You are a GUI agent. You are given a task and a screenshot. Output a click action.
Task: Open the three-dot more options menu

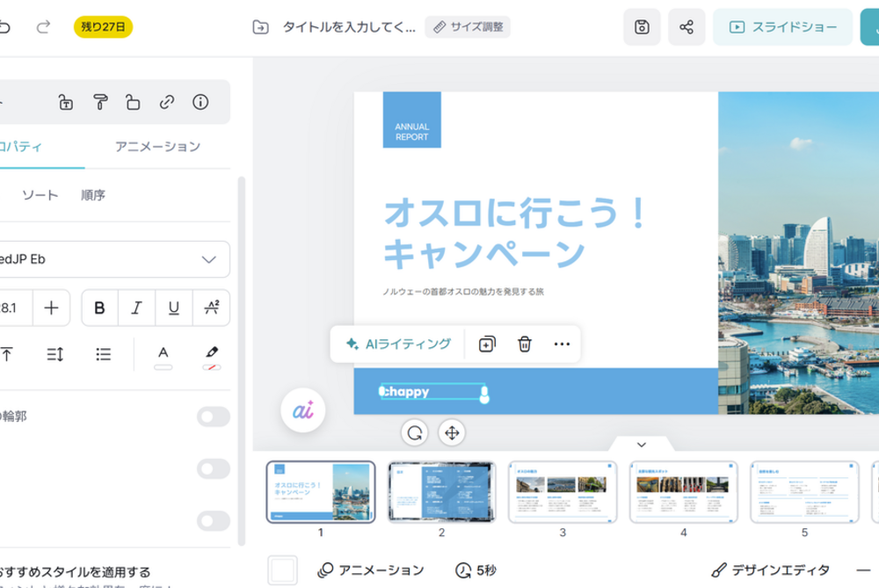[x=562, y=345]
